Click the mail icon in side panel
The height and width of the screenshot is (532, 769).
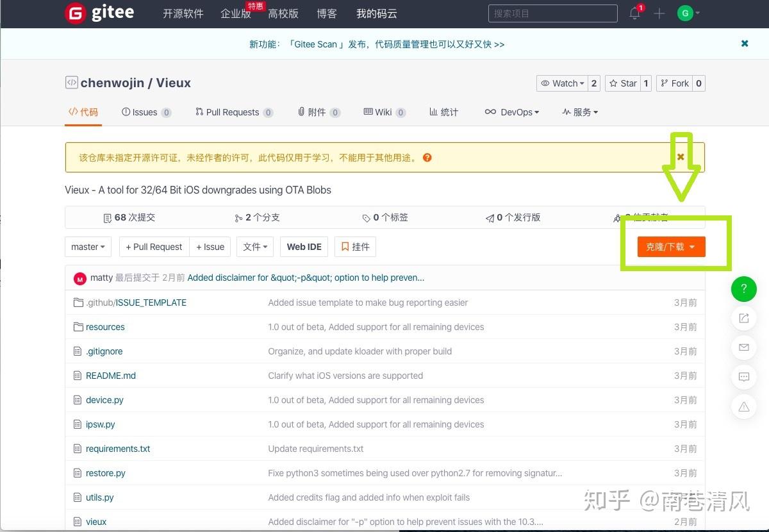[744, 347]
